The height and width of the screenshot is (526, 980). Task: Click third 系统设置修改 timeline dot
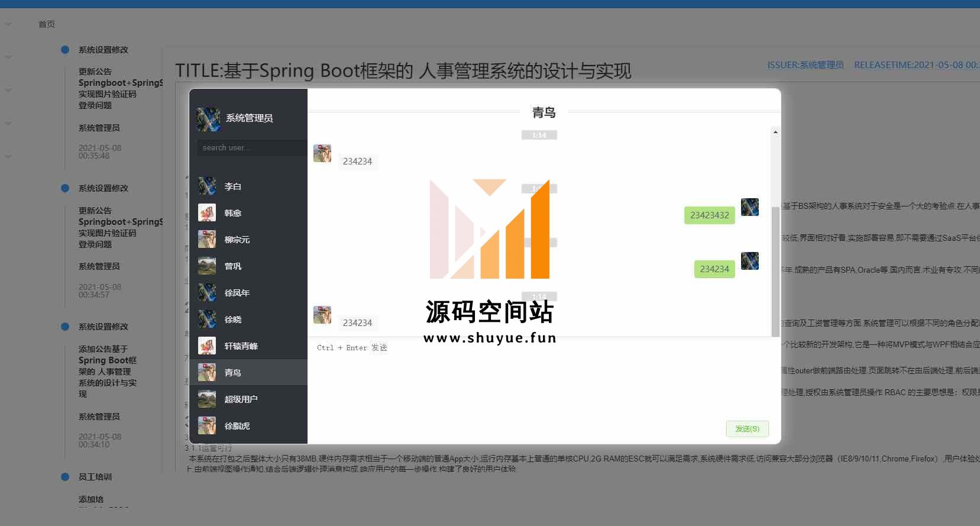(x=65, y=327)
